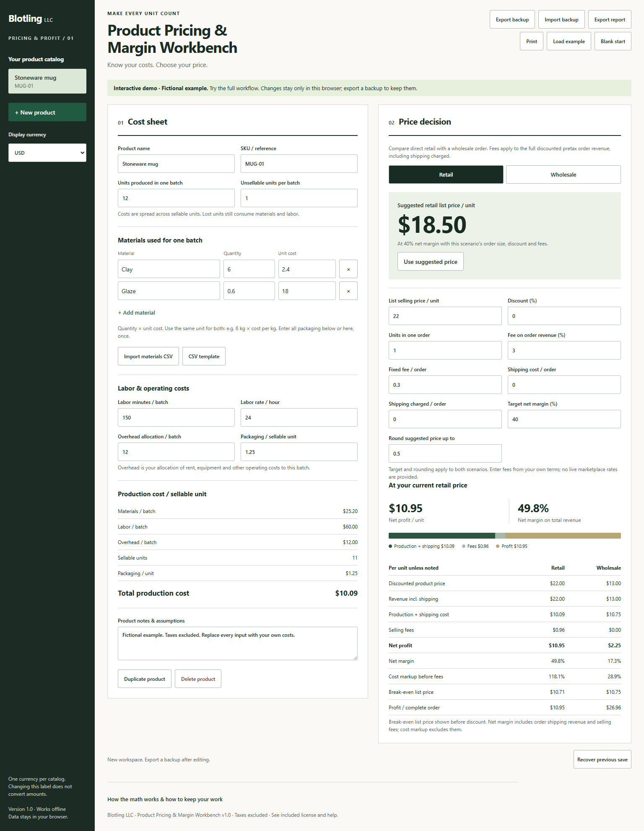
Task: Export the report
Action: click(x=610, y=19)
